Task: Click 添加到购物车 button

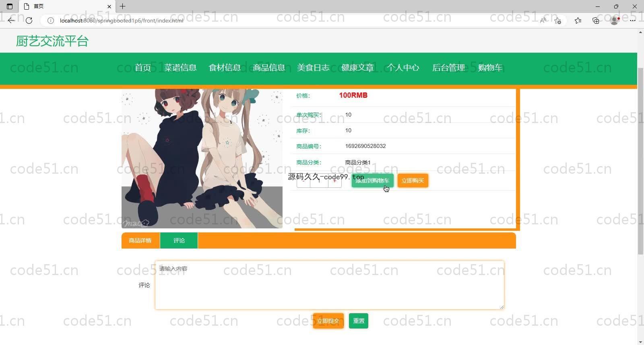Action: click(x=372, y=181)
